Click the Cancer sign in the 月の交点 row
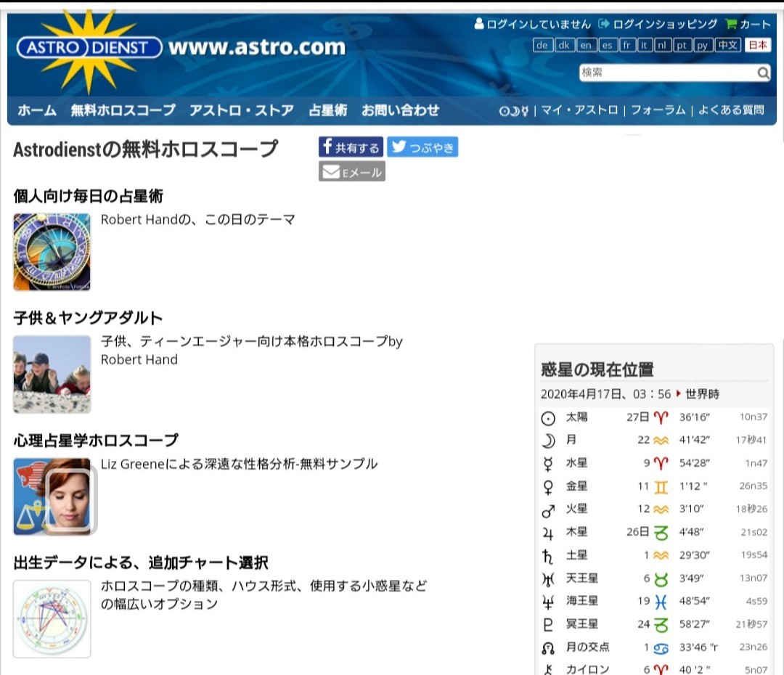 pyautogui.click(x=661, y=648)
